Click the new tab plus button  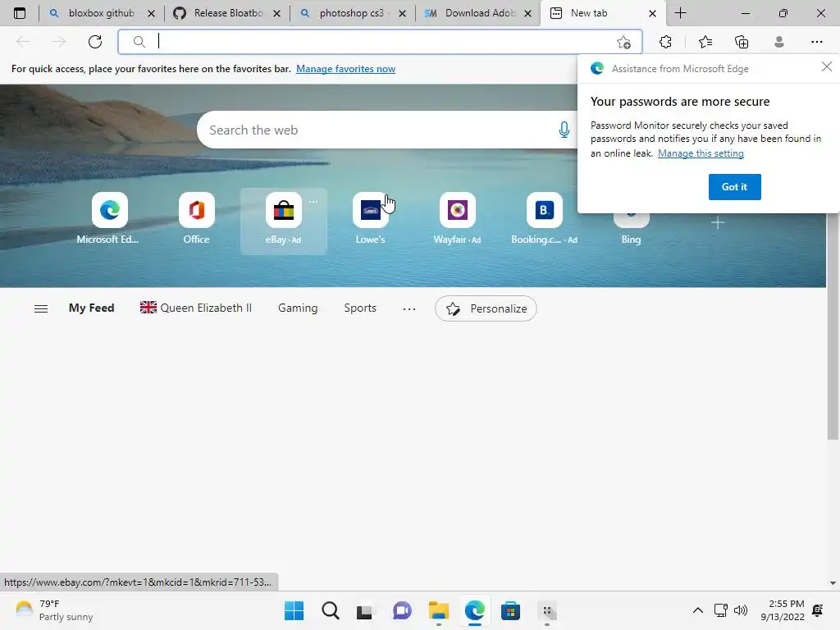coord(680,13)
